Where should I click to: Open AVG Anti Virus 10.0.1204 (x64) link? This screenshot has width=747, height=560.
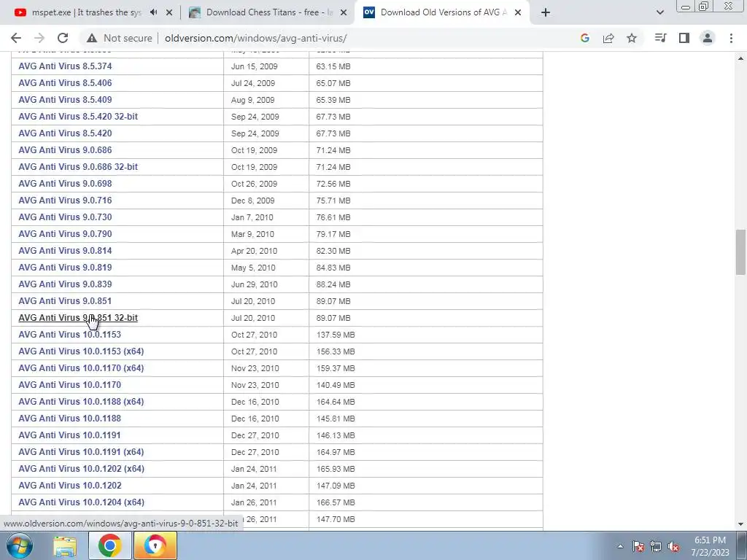[82, 502]
